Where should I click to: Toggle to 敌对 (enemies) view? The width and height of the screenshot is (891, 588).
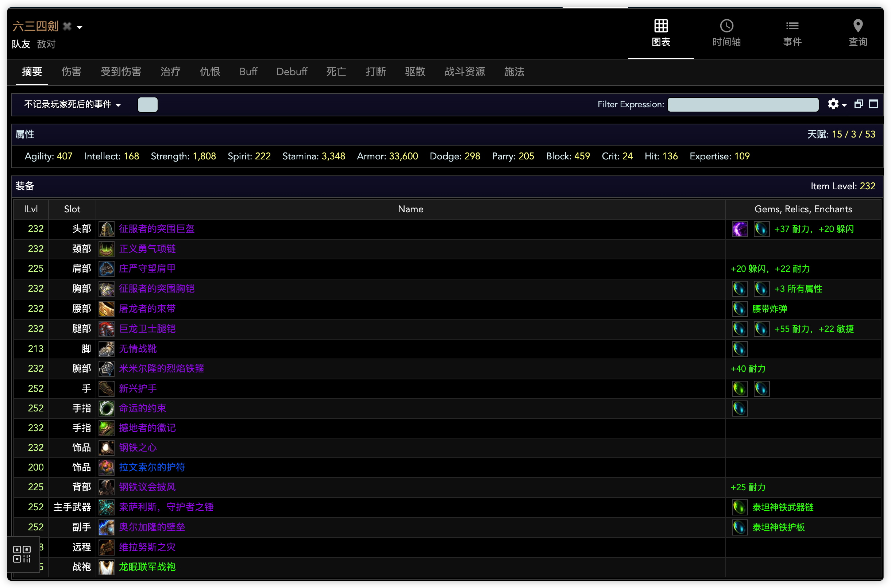46,44
